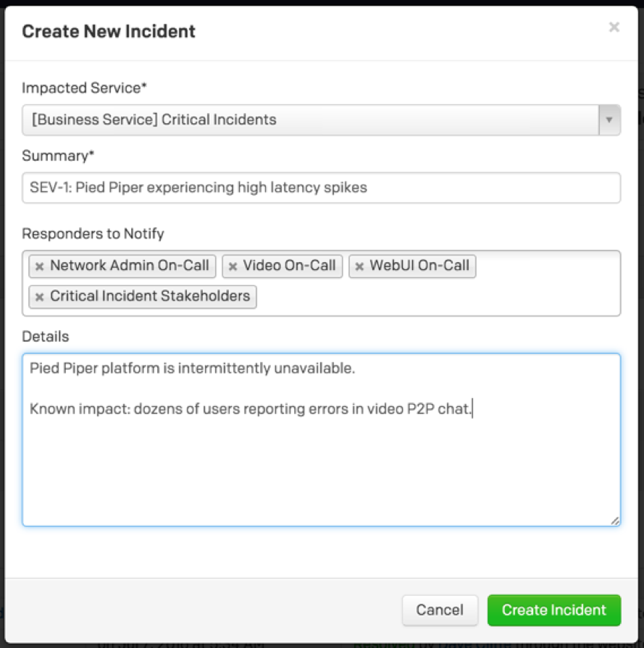The height and width of the screenshot is (648, 644).
Task: Click inside the Details text area
Action: point(321,463)
